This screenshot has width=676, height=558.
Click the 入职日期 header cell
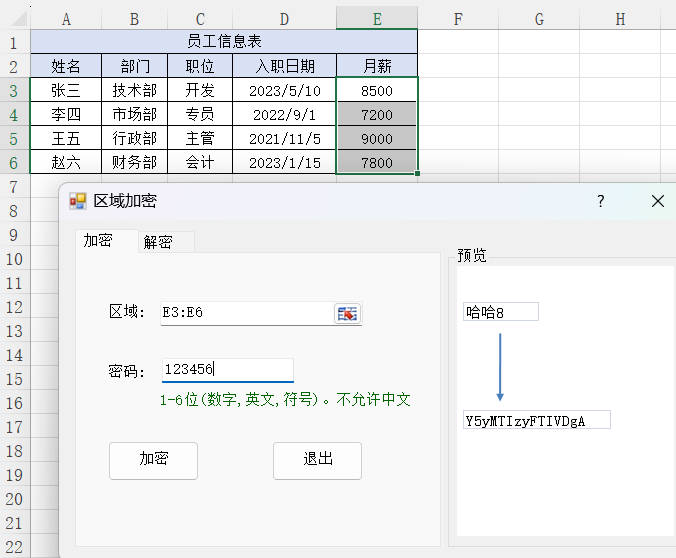(x=284, y=66)
